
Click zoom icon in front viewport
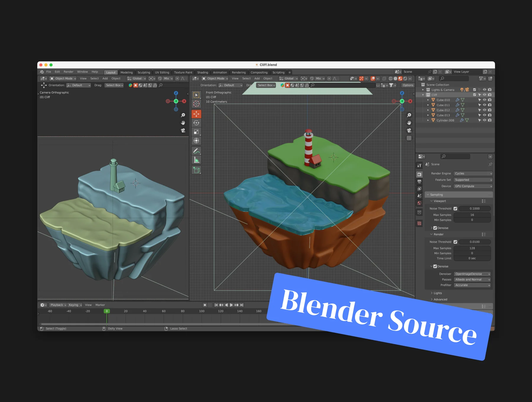click(x=409, y=115)
